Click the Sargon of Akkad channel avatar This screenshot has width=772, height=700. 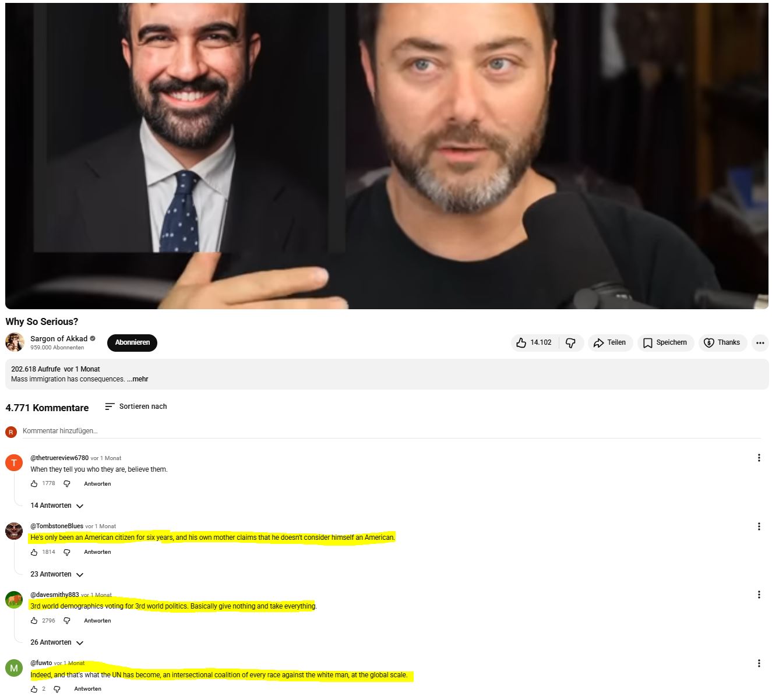(x=15, y=342)
